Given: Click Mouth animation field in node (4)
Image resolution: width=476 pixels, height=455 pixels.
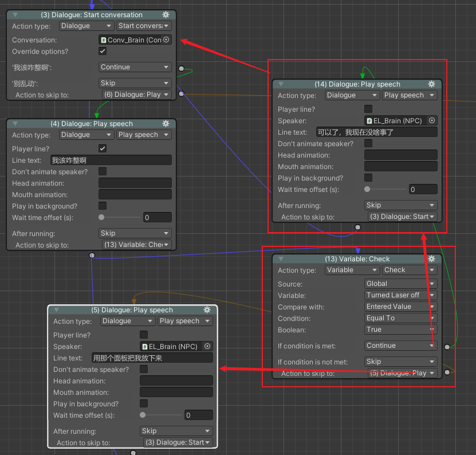Looking at the screenshot, I should click(x=135, y=194).
